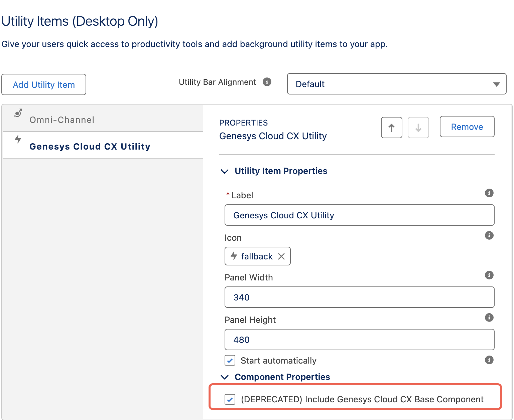Collapse the Utility Item Properties section

[225, 171]
